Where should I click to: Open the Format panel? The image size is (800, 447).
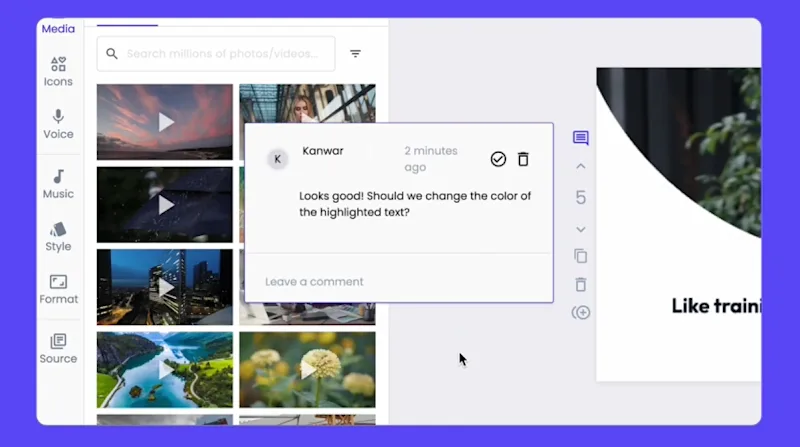[x=58, y=289]
